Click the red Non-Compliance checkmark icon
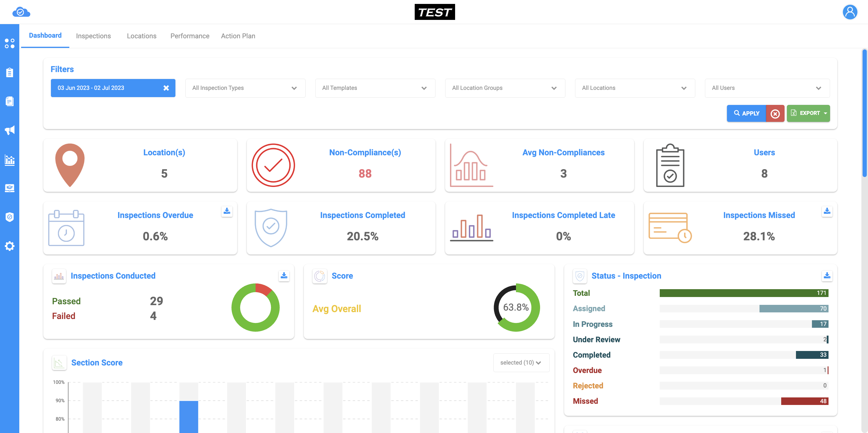 [x=273, y=165]
